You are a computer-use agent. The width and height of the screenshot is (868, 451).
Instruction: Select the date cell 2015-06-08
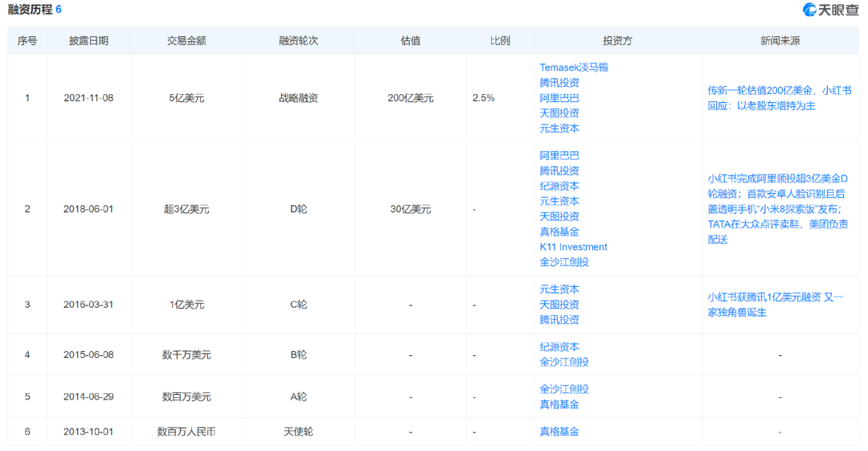(x=88, y=355)
